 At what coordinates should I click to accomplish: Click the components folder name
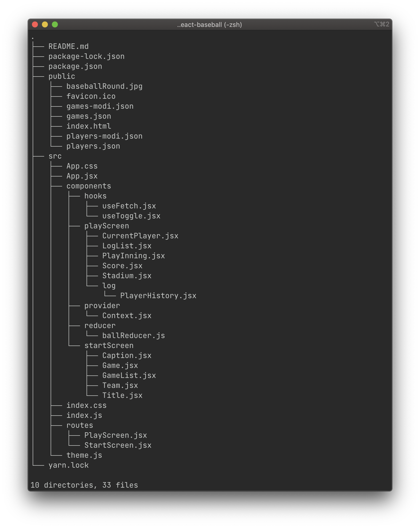pyautogui.click(x=89, y=186)
